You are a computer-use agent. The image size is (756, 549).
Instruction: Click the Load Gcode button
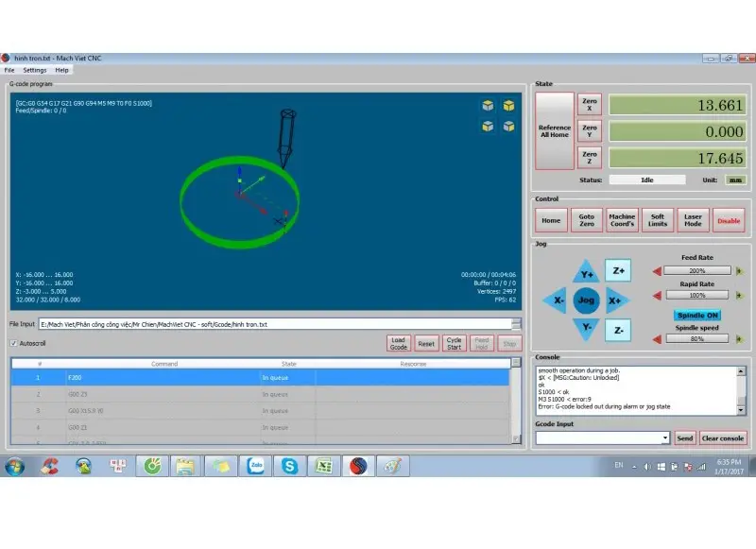point(399,343)
